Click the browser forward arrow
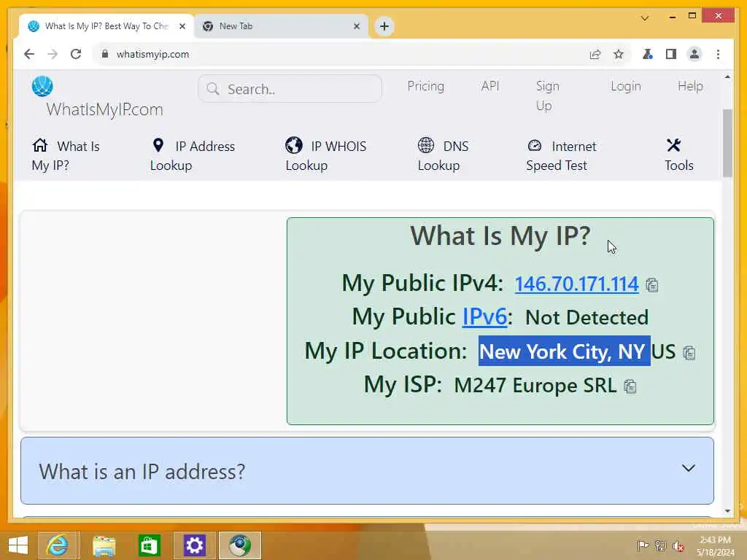This screenshot has height=560, width=747. [x=53, y=54]
